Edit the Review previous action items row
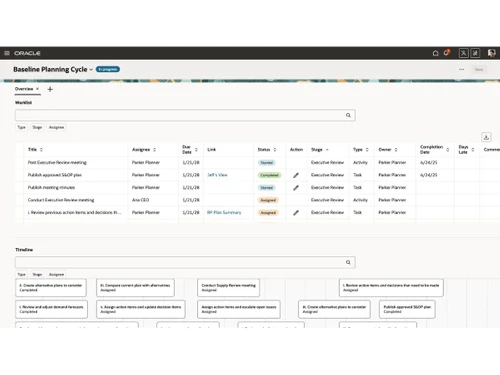This screenshot has width=500, height=375. click(296, 213)
